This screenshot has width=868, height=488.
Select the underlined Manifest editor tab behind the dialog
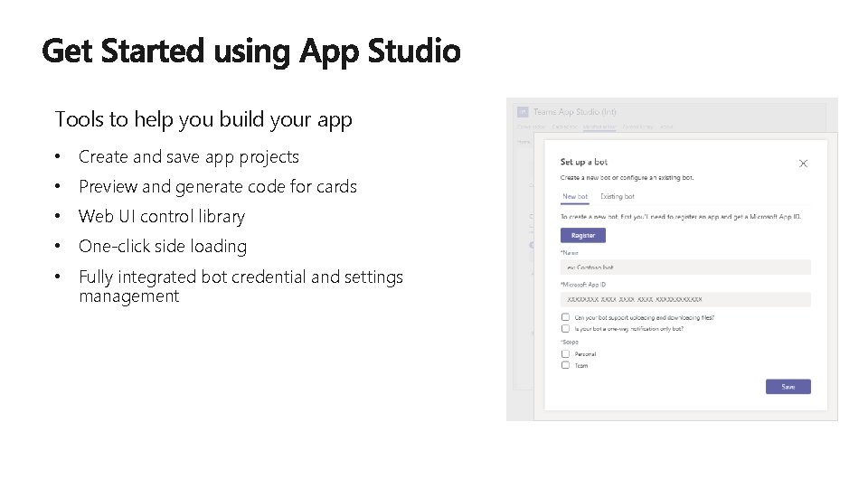point(599,127)
